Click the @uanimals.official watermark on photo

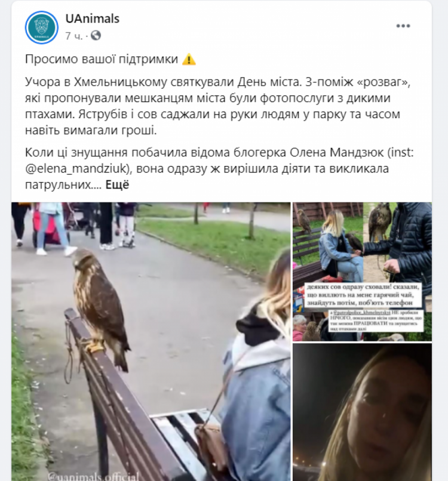click(x=93, y=476)
